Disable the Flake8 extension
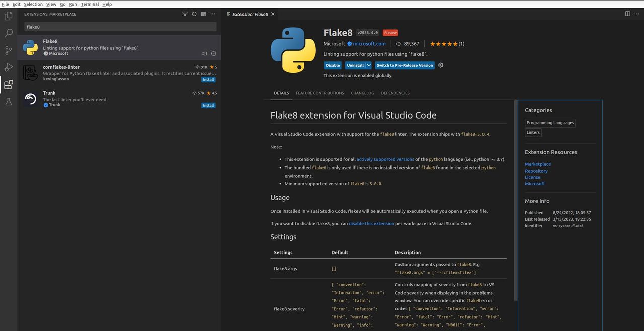The image size is (644, 331). click(x=333, y=65)
